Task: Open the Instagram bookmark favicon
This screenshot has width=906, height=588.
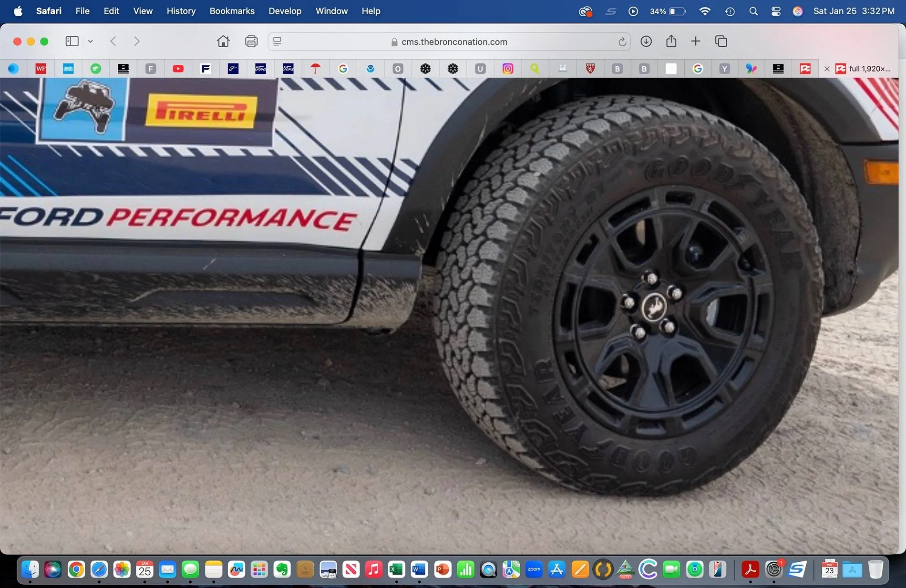Action: (x=507, y=69)
